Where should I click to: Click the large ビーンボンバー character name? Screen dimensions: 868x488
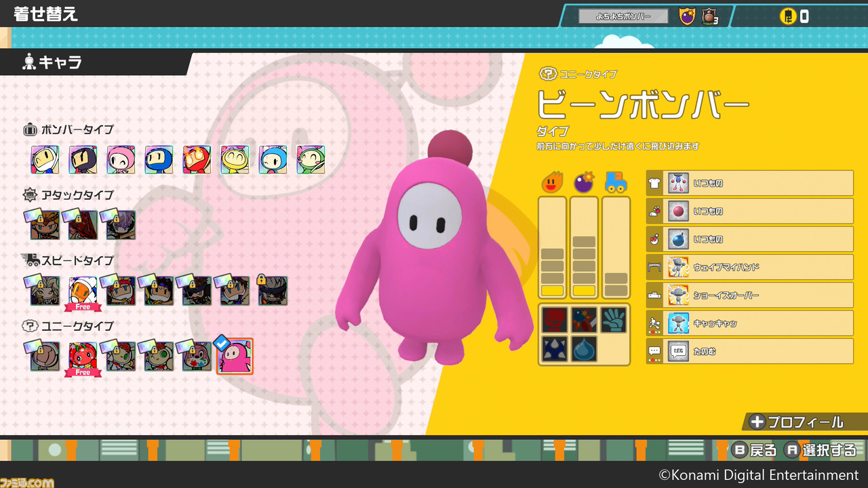click(x=643, y=104)
